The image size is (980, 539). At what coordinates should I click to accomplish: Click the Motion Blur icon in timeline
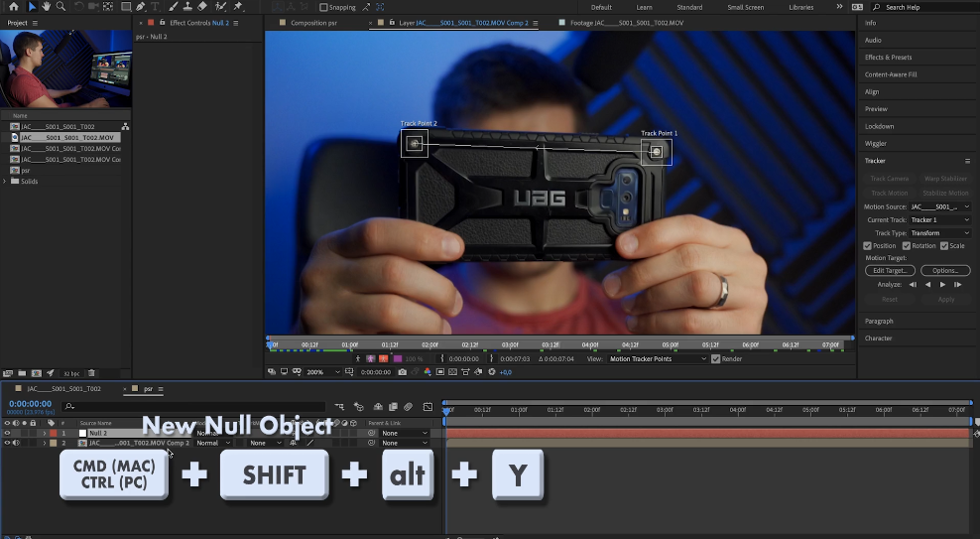tap(408, 407)
